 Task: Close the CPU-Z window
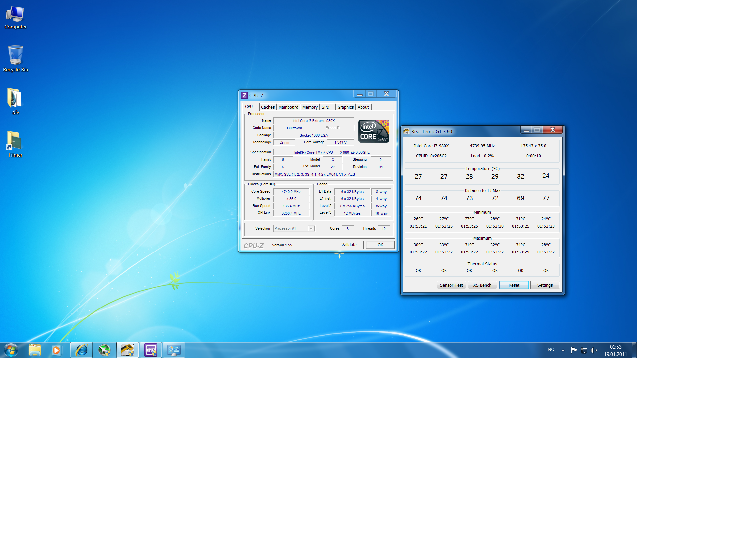386,94
